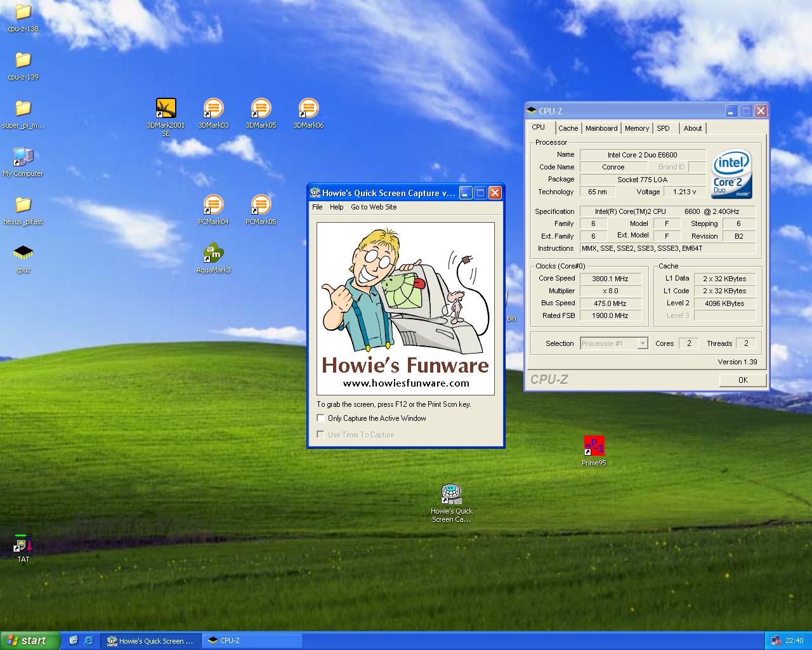This screenshot has width=812, height=650.
Task: Click the Technology 65 nm value
Action: 597,192
